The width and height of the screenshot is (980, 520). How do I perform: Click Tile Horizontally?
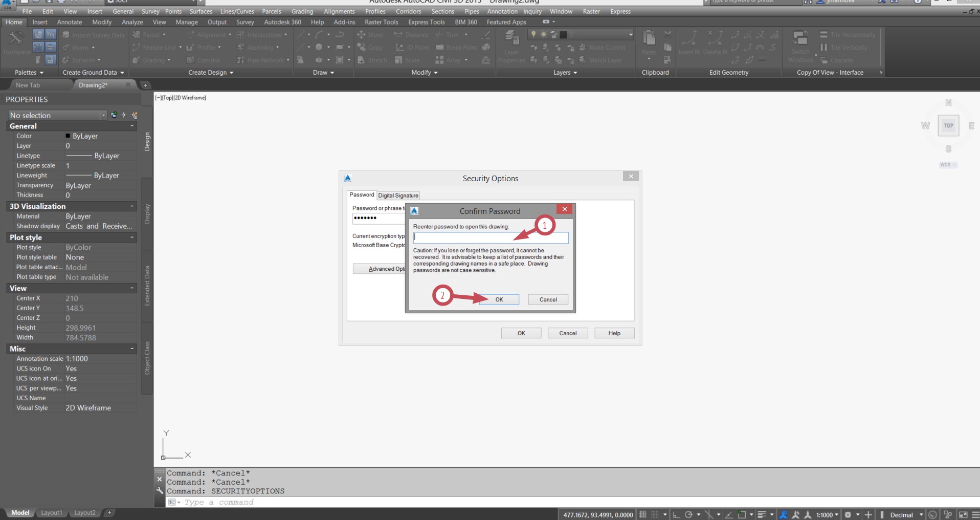point(848,35)
